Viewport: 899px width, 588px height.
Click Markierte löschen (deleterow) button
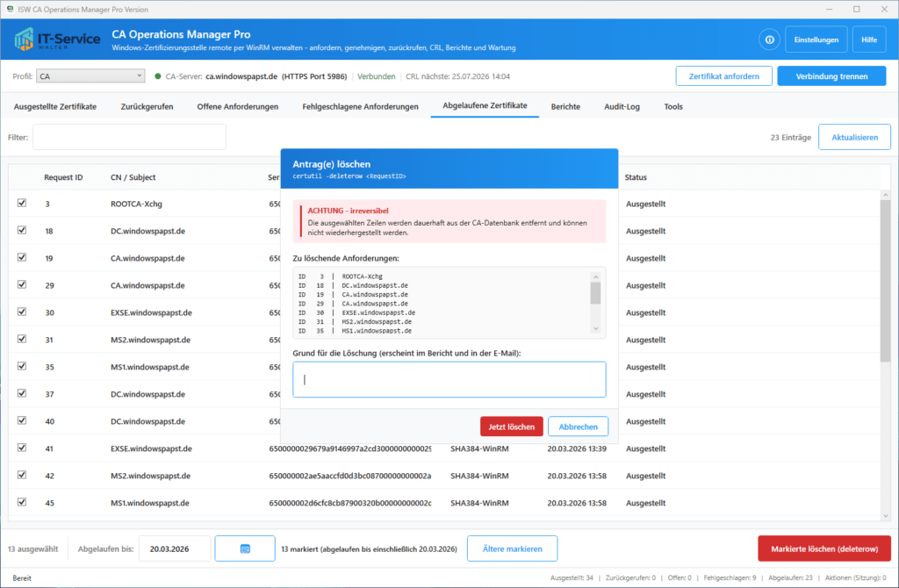[x=823, y=549]
